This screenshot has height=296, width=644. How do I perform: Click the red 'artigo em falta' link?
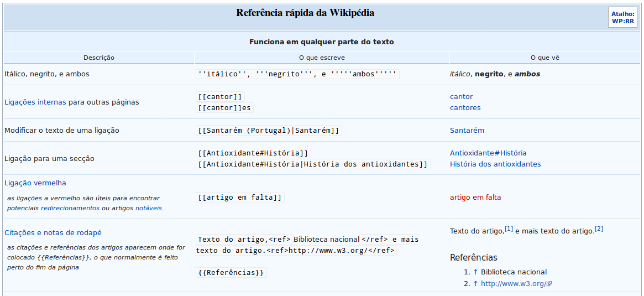[475, 198]
